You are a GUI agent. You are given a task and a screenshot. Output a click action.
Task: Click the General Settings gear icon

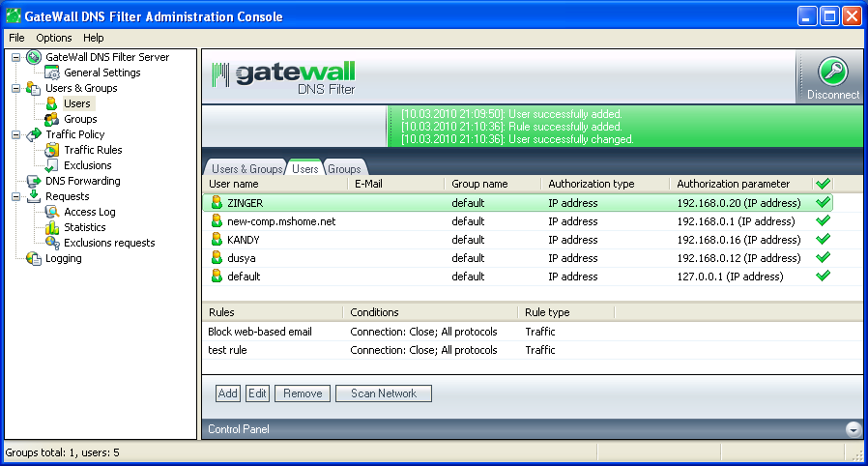point(52,73)
